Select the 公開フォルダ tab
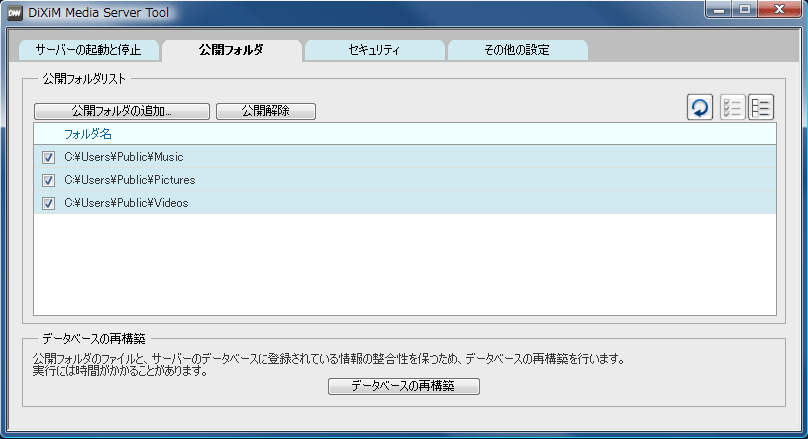This screenshot has width=808, height=439. coord(231,50)
